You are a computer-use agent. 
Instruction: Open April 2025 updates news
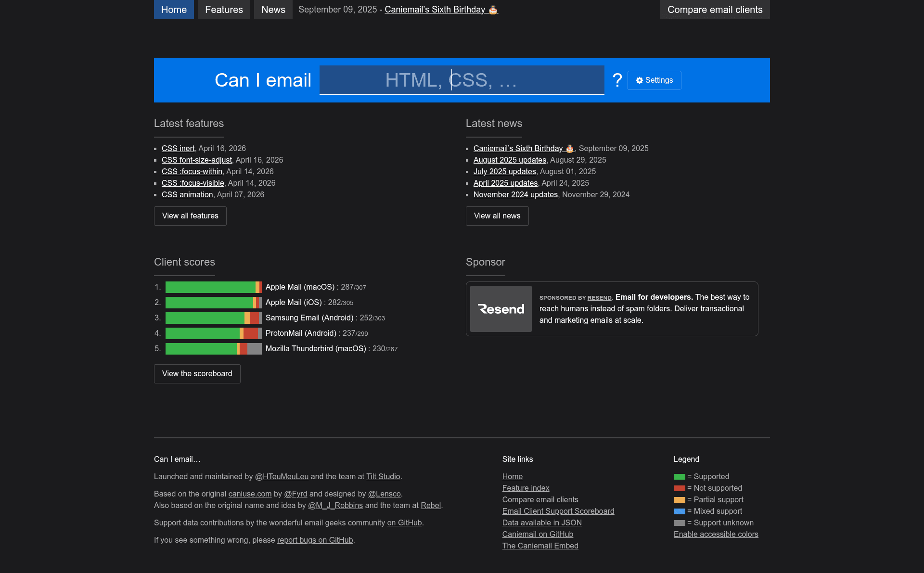click(x=505, y=183)
